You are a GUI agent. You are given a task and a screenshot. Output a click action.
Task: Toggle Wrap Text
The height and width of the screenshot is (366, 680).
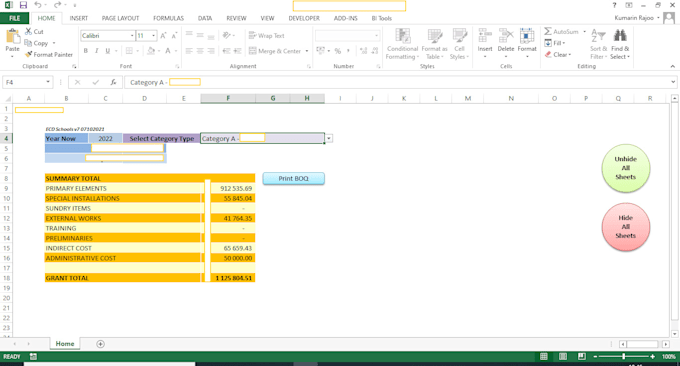tap(267, 36)
